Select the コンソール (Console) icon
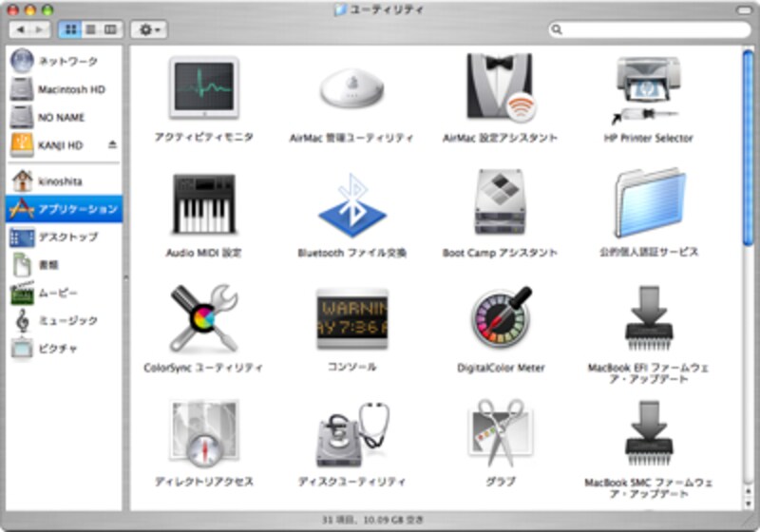This screenshot has width=760, height=532. [x=351, y=318]
